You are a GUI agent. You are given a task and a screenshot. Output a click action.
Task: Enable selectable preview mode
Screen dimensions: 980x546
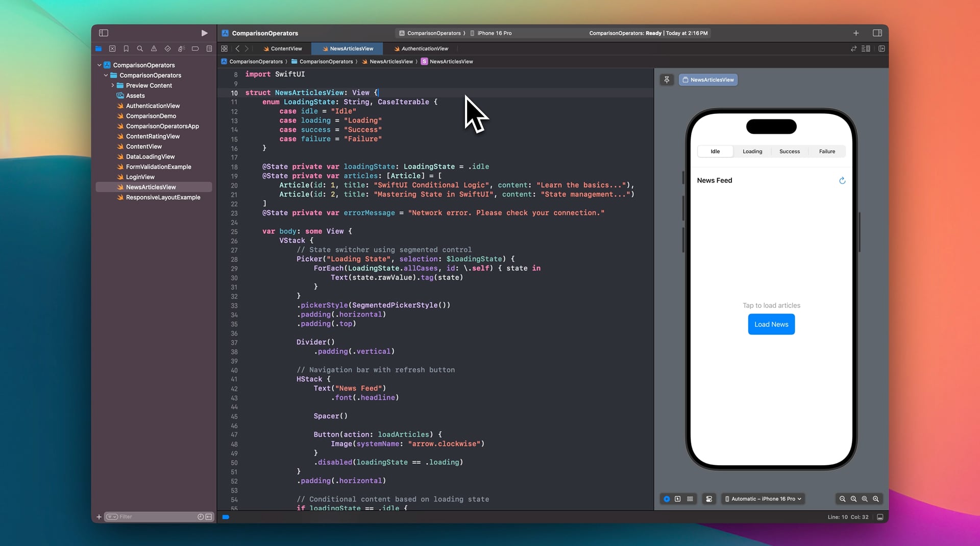tap(678, 499)
